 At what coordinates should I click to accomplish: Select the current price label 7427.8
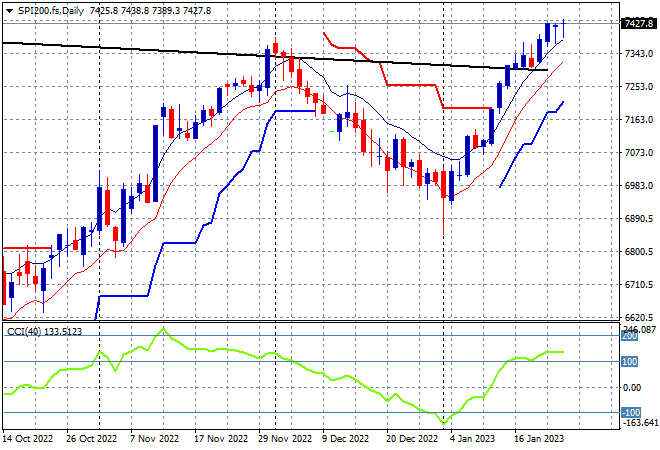[639, 24]
